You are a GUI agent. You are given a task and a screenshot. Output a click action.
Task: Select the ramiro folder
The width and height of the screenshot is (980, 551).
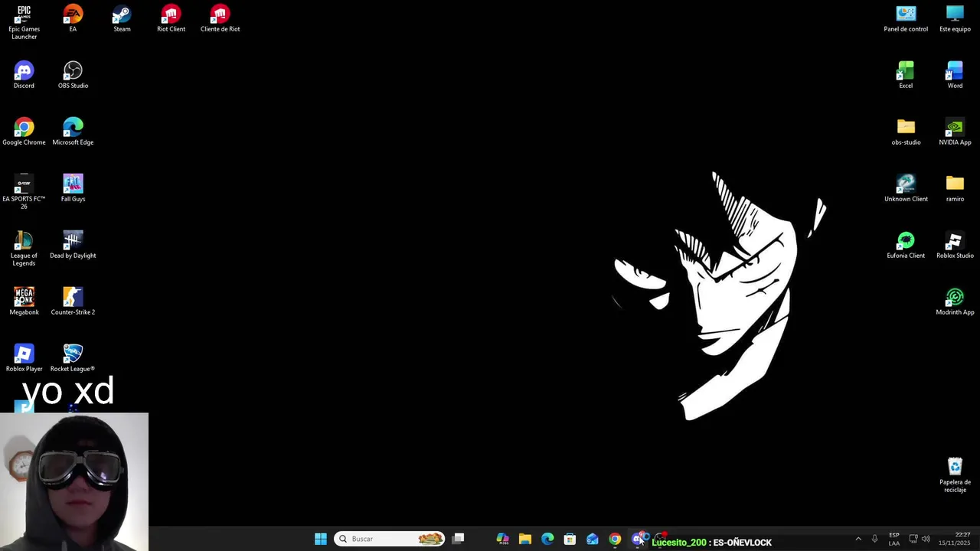point(955,189)
